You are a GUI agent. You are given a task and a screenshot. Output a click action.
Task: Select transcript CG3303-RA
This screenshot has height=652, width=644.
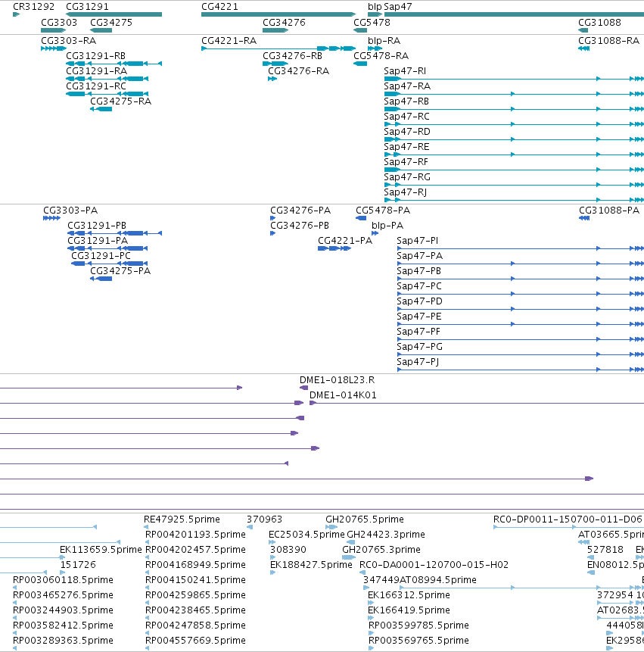(69, 41)
